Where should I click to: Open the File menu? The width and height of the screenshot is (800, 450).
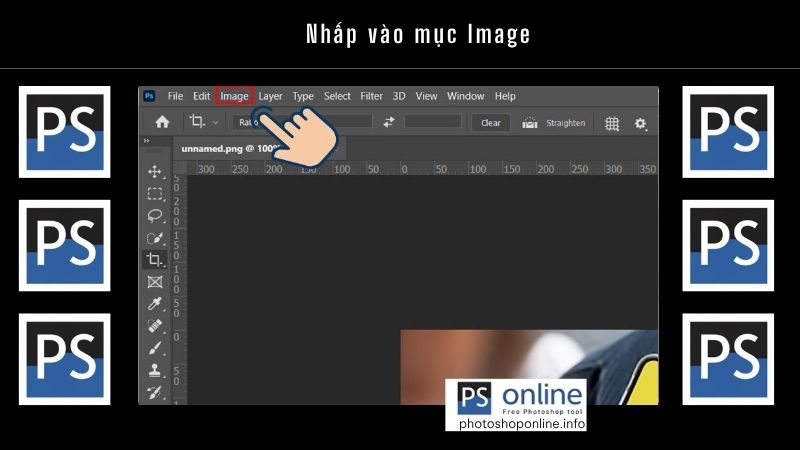175,96
